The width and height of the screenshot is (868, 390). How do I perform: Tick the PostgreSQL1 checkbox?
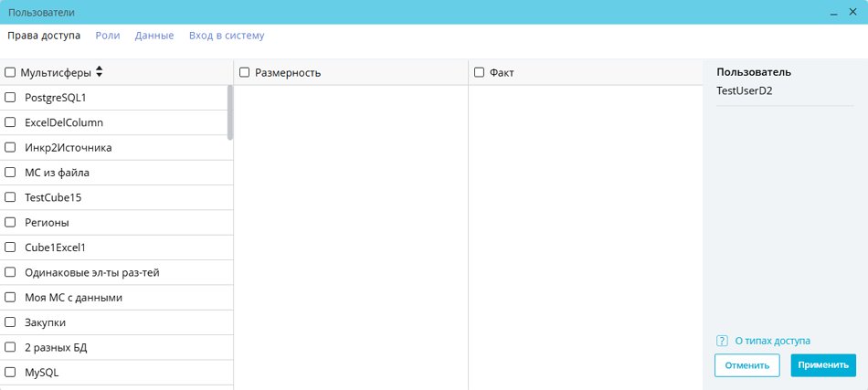click(x=11, y=98)
